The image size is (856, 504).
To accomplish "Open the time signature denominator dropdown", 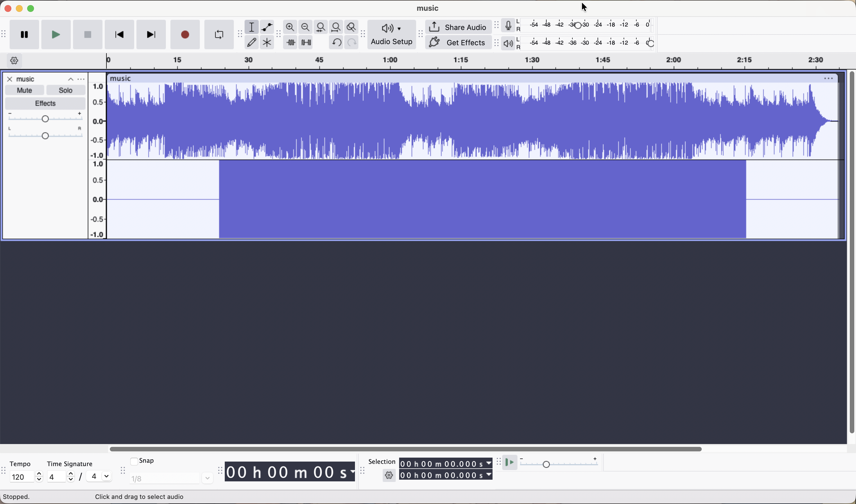I will point(99,477).
